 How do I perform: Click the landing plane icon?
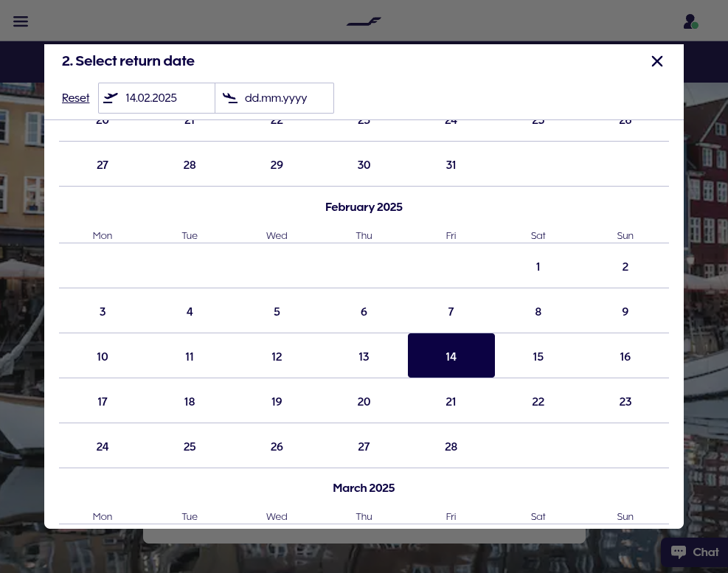point(230,98)
